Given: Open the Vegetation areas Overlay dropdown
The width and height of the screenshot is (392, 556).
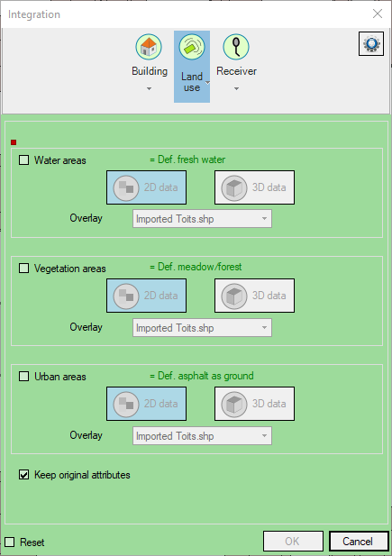Looking at the screenshot, I should pyautogui.click(x=202, y=328).
